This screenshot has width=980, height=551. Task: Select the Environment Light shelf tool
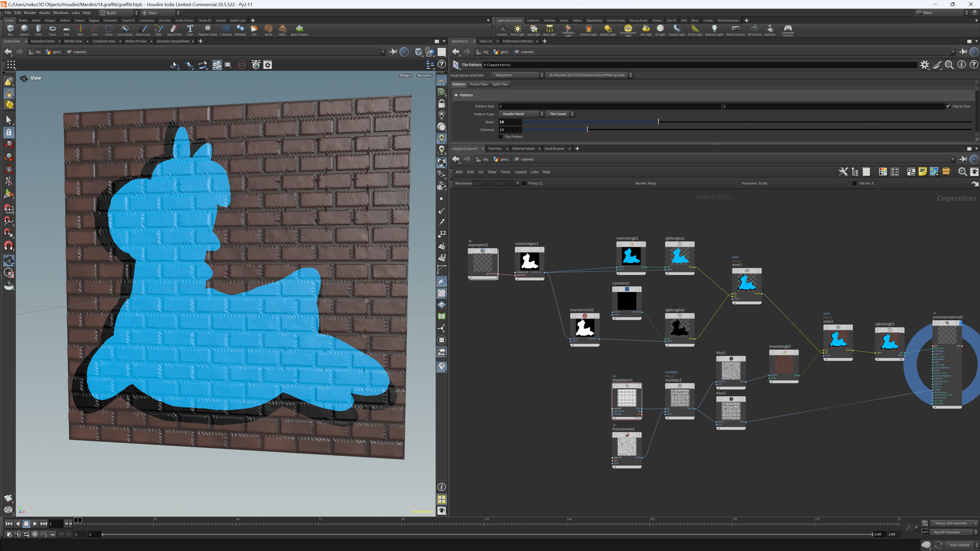click(x=628, y=30)
